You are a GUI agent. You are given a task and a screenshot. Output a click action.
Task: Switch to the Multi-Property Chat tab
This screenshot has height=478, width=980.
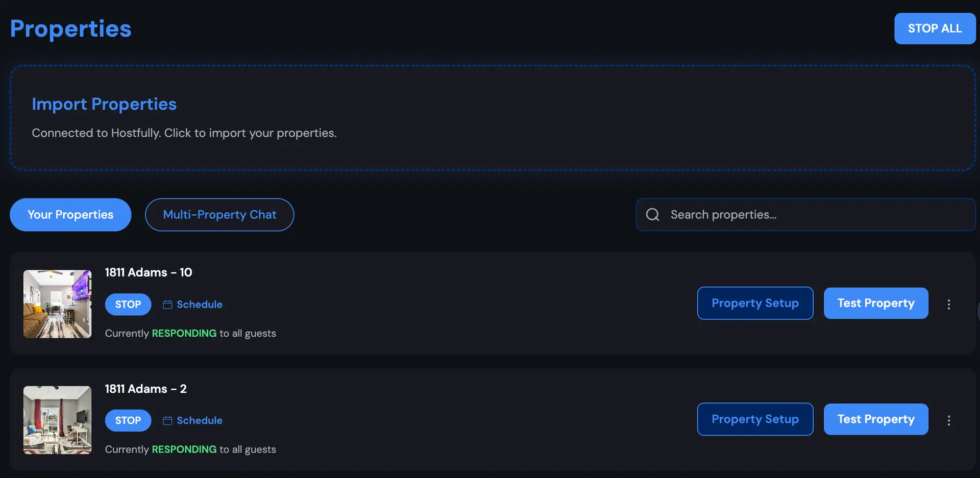click(x=219, y=214)
